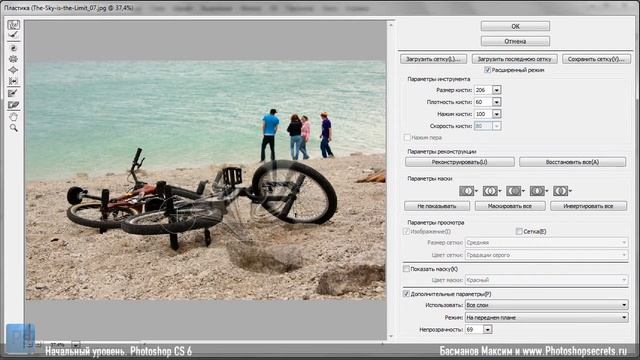Select the Zoom magnifier tool
Viewport: 640px width, 360px height.
(13, 128)
